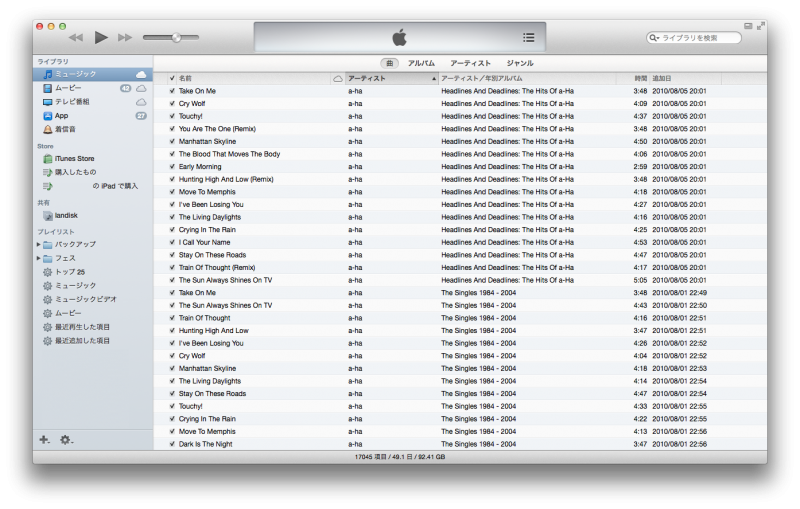Switch to the アーティスト view tab
This screenshot has width=800, height=509.
470,63
